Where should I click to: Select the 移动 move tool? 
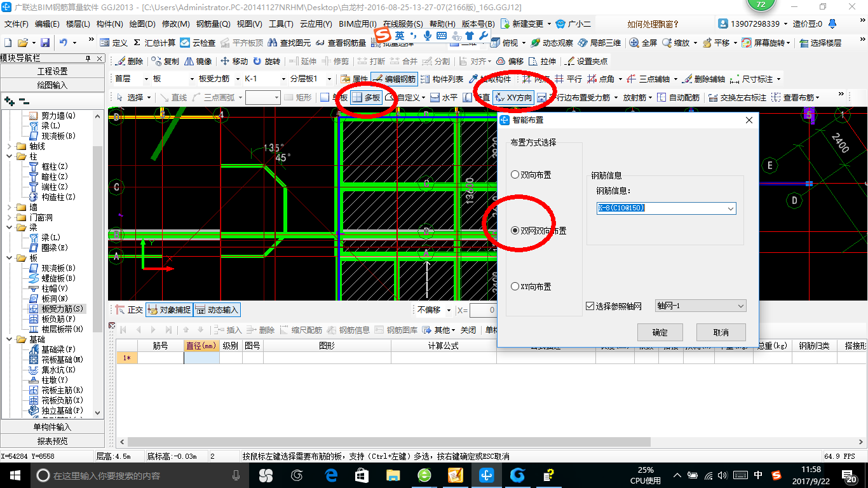tap(234, 62)
